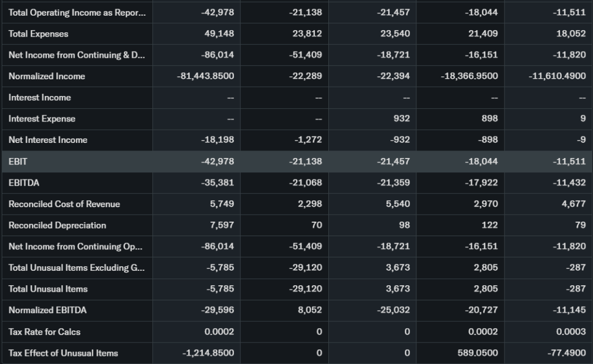
Task: Click the "Normalized EBITDA" row label
Action: click(47, 310)
